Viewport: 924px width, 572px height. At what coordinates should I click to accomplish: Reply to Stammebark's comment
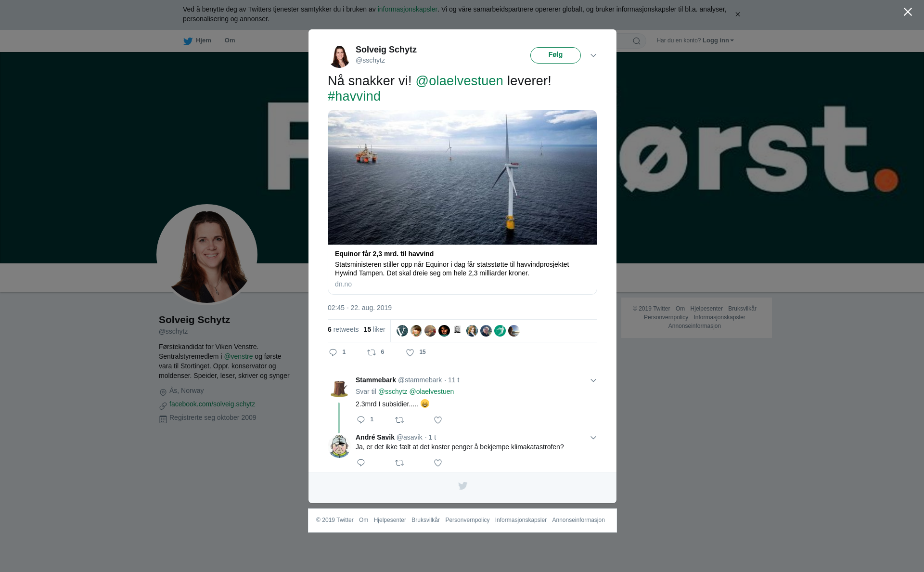tap(361, 420)
